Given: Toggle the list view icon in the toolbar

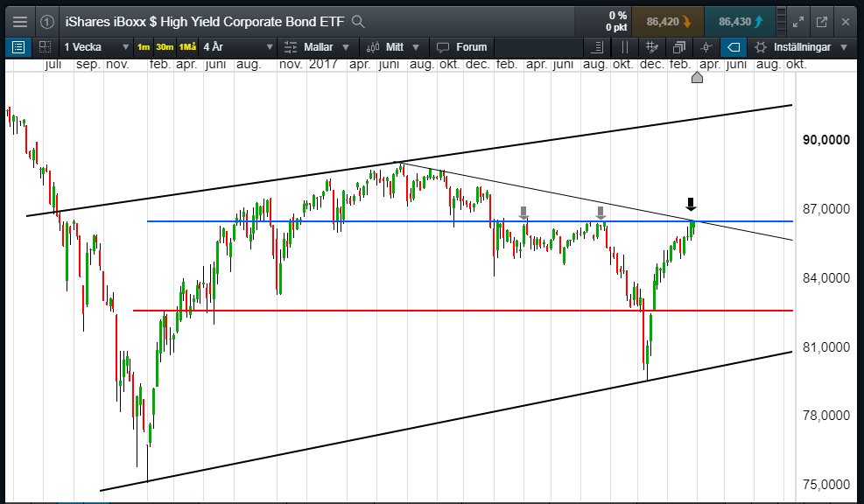Looking at the screenshot, I should pos(18,47).
